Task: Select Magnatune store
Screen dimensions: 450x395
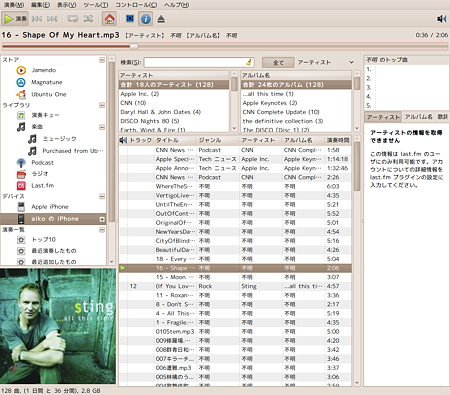Action: click(47, 82)
